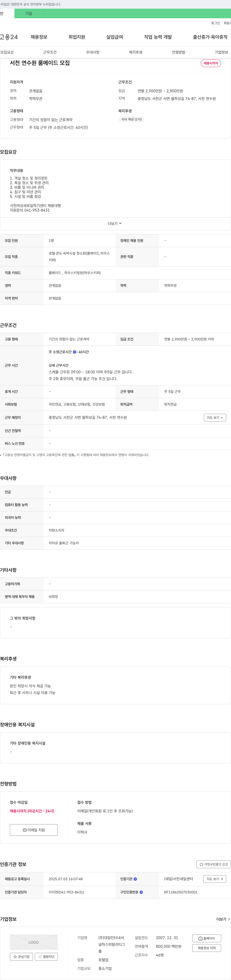
Task: Click company name (주)대일인터내셔널하스피탈리티그룹
Action: pos(111,944)
